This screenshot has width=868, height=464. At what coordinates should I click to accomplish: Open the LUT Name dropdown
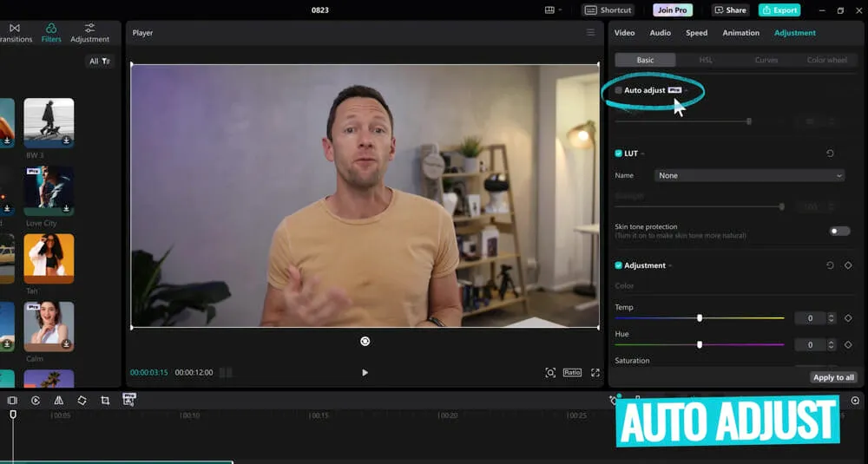749,175
